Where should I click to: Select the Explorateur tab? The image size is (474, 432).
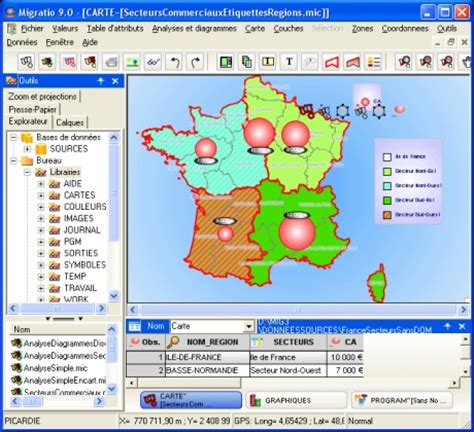click(x=28, y=122)
